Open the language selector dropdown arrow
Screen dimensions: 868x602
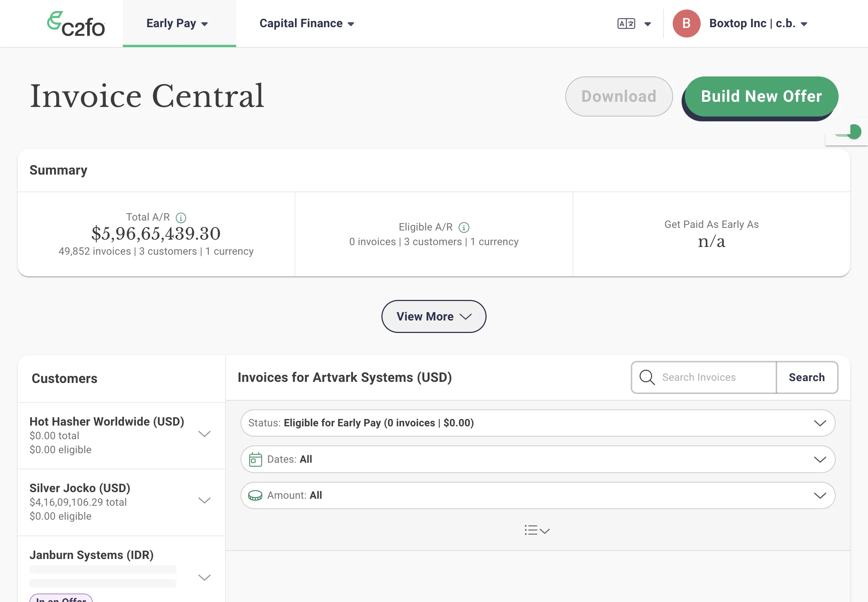tap(648, 24)
